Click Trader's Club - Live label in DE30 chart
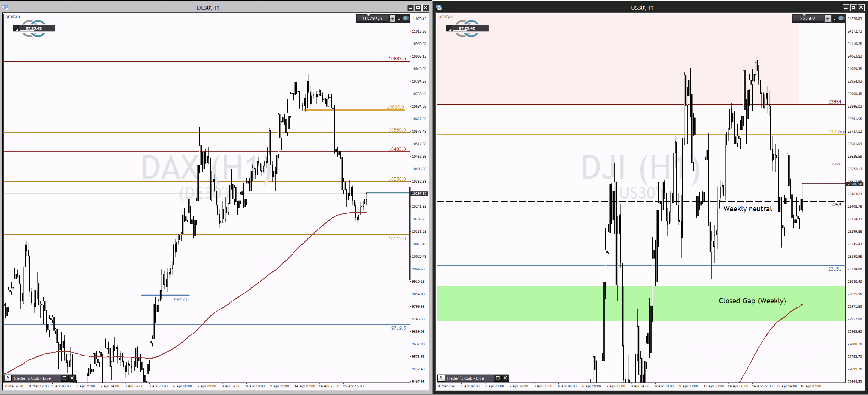Image resolution: width=868 pixels, height=395 pixels. pos(32,378)
